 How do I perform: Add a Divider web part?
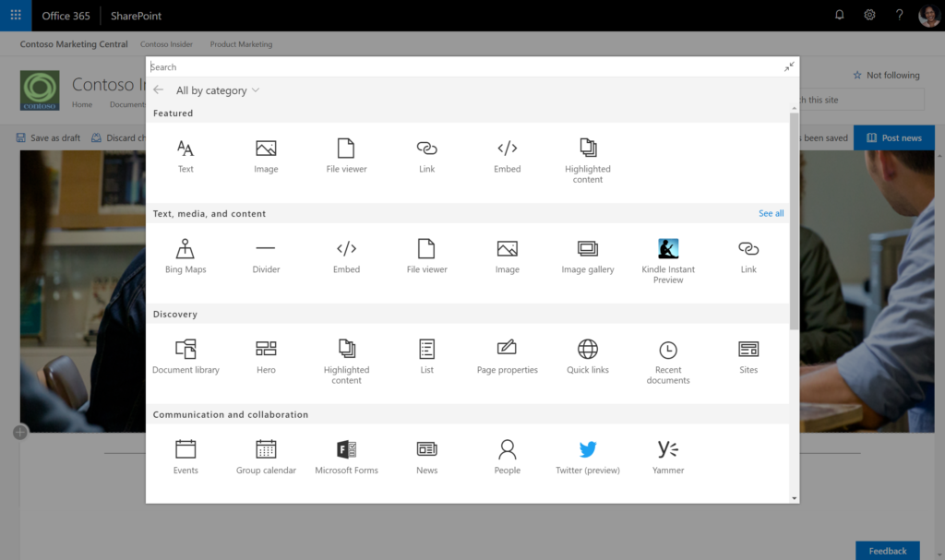point(266,256)
